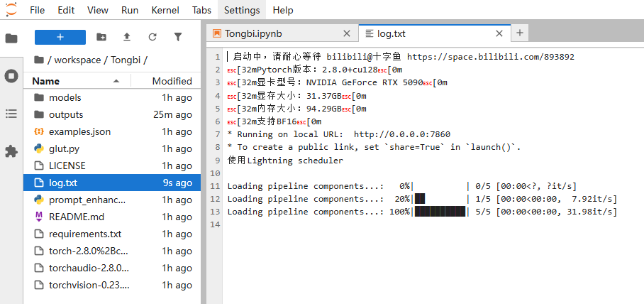Open the File Browser sidebar tab
This screenshot has width=644, height=304.
click(x=11, y=38)
